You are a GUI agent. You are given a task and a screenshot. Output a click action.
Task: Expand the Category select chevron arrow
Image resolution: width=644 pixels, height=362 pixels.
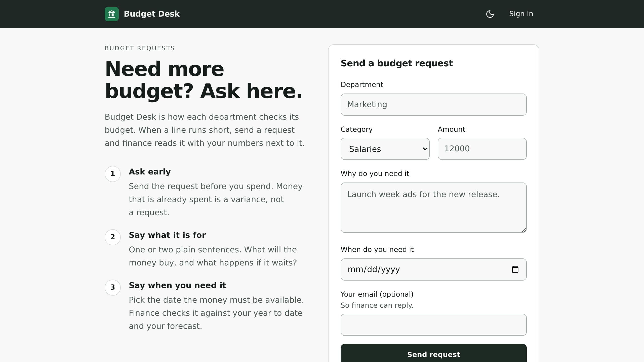pyautogui.click(x=425, y=149)
